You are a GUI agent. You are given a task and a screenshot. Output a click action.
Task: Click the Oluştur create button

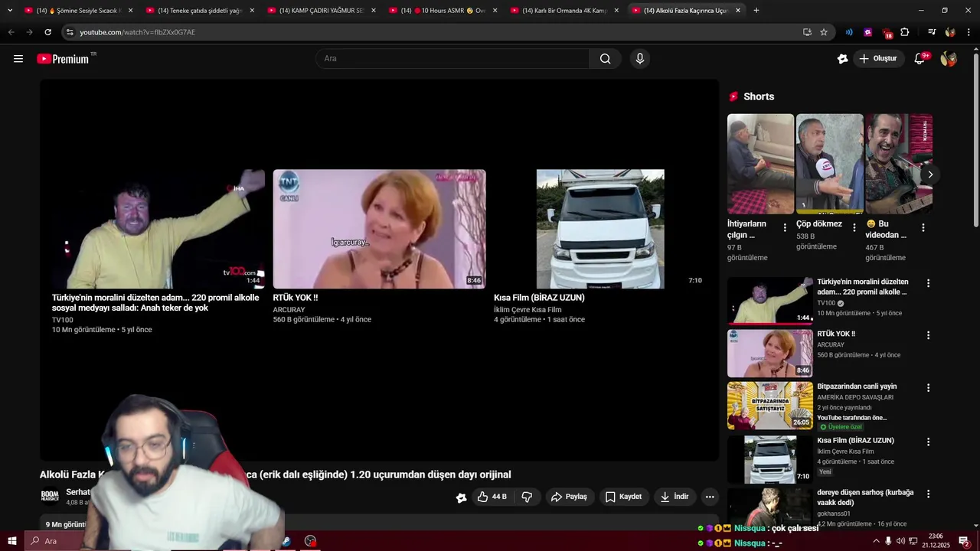point(879,59)
